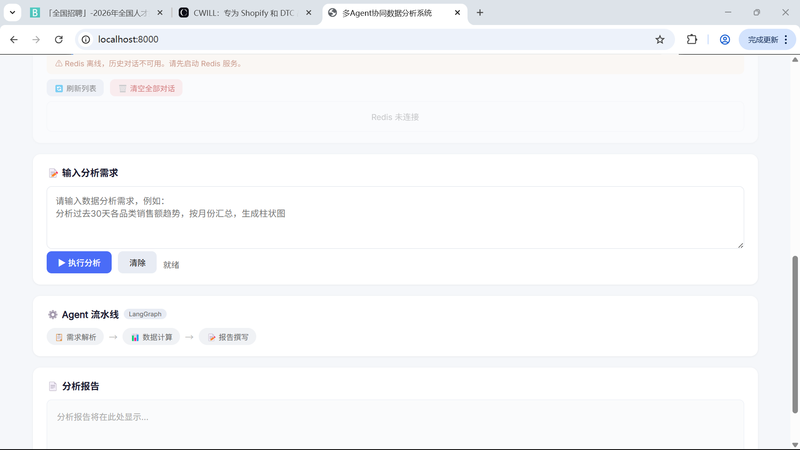The height and width of the screenshot is (450, 800).
Task: Click the LangGraph badge
Action: pyautogui.click(x=145, y=314)
